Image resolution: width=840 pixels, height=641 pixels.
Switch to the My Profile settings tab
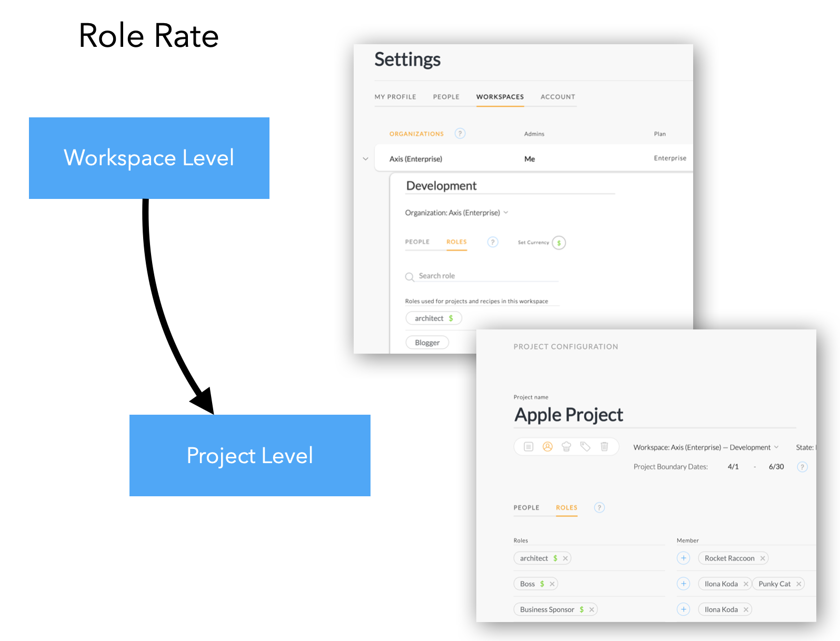coord(395,97)
